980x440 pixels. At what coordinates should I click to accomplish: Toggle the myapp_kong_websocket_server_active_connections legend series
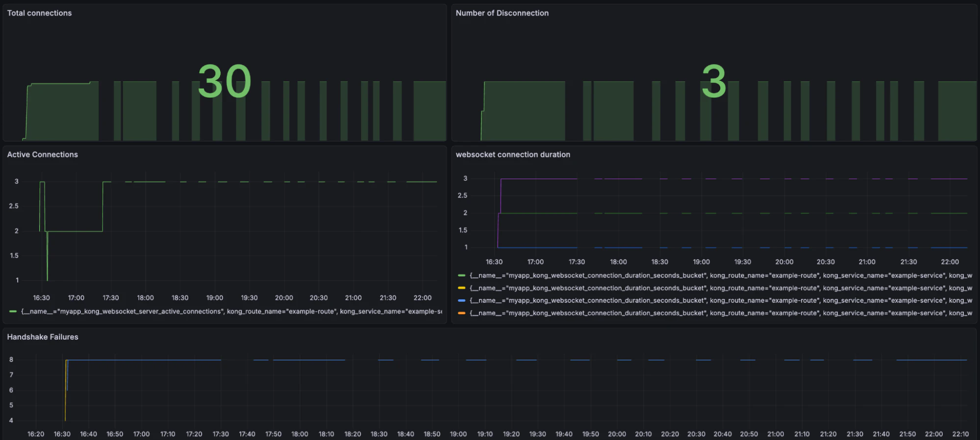[230, 312]
